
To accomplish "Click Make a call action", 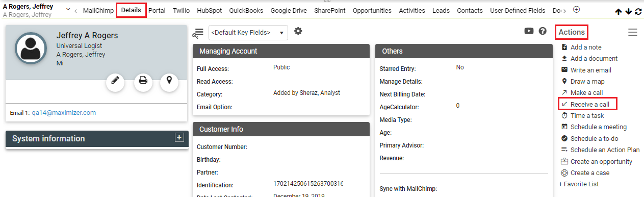I will (x=586, y=93).
